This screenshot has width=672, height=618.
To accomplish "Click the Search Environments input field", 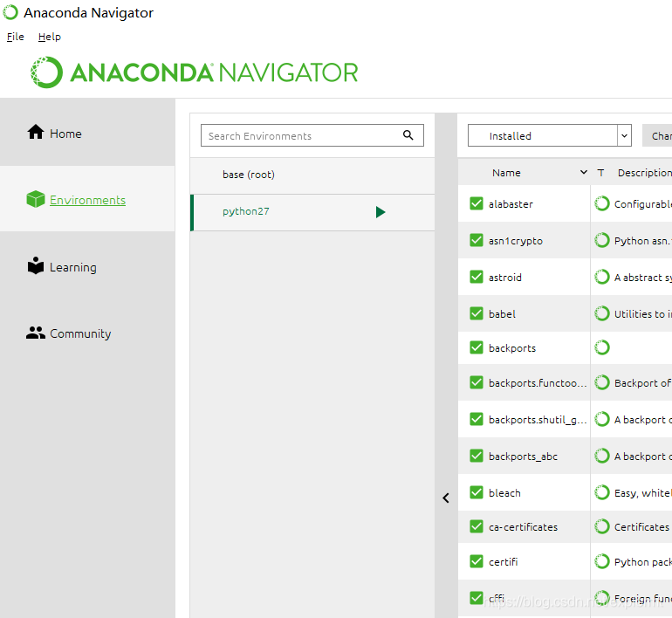I will 312,135.
